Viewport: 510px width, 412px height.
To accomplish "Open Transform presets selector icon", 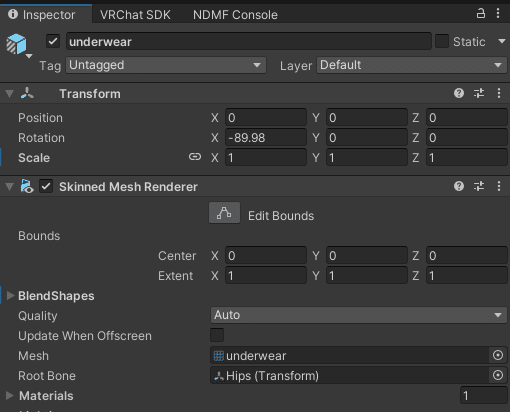I will 479,93.
